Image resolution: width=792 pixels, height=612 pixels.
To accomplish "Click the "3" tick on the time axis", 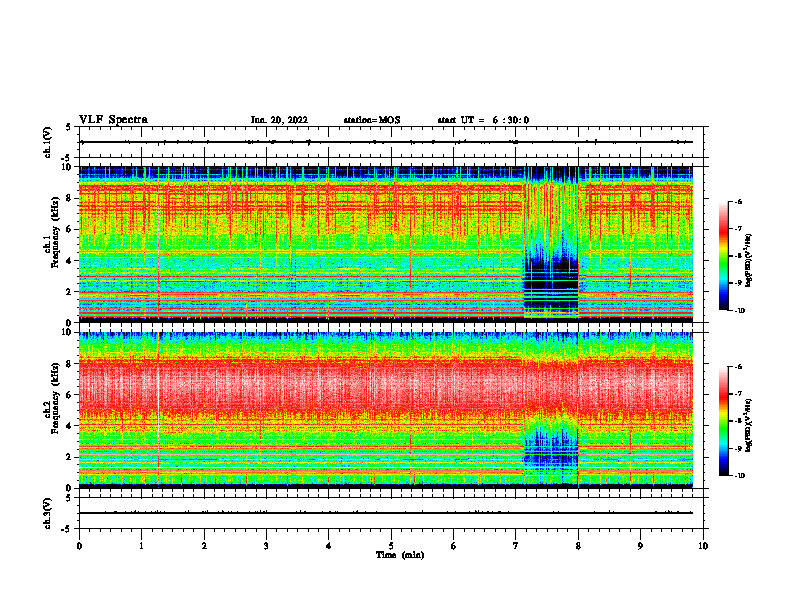I will [266, 546].
